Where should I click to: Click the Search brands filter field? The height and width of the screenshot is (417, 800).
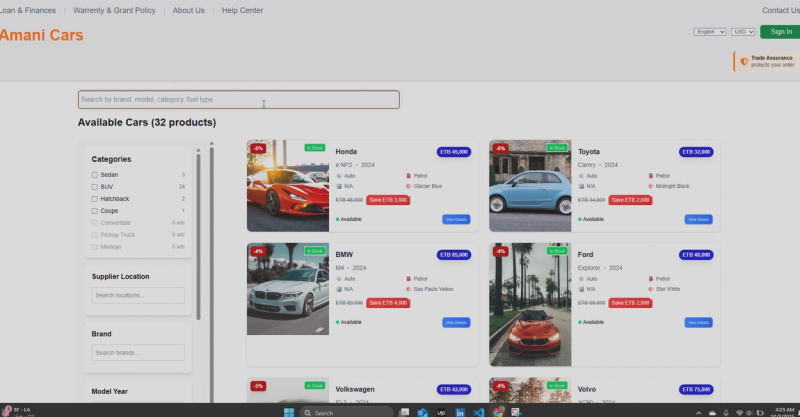click(x=138, y=353)
